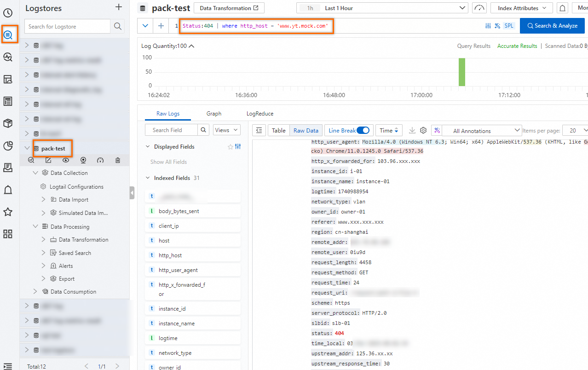Open the pie chart icon in the far-left sidebar
This screenshot has width=588, height=370.
[x=8, y=146]
